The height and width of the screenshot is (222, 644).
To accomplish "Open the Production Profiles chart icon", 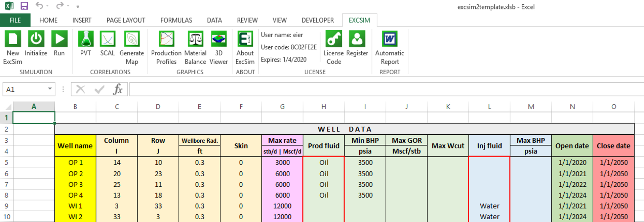I will [x=166, y=39].
